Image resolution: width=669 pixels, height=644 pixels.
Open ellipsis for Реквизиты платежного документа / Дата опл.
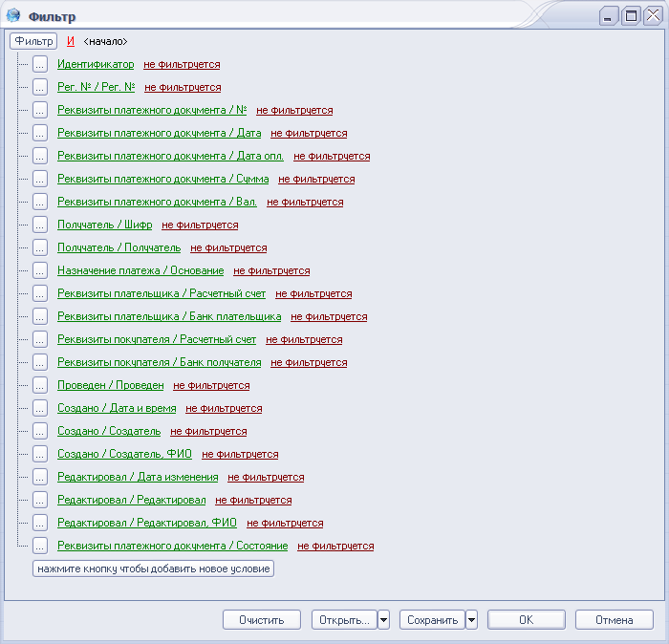[40, 156]
